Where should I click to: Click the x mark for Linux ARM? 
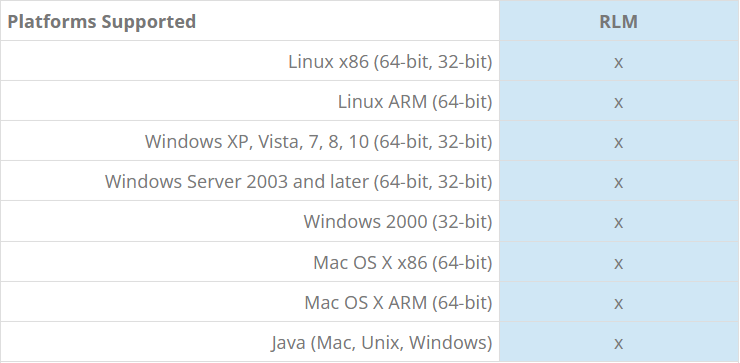pyautogui.click(x=618, y=102)
